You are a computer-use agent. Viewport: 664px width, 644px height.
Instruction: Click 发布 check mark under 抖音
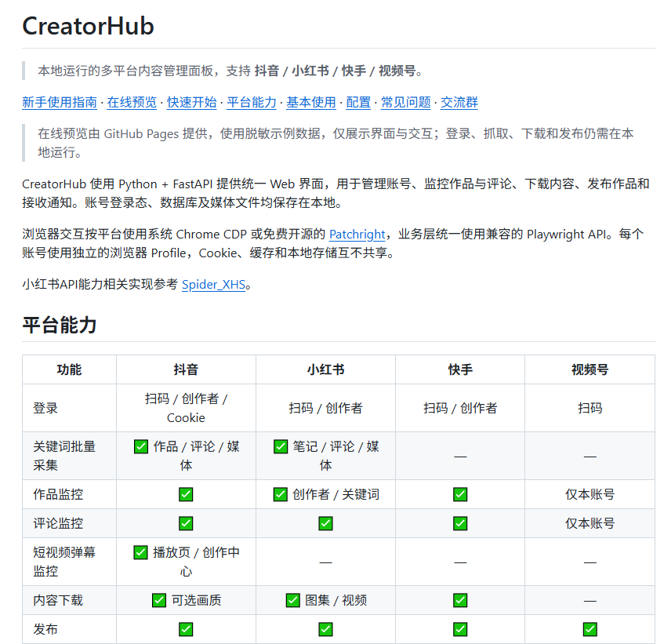tap(186, 629)
